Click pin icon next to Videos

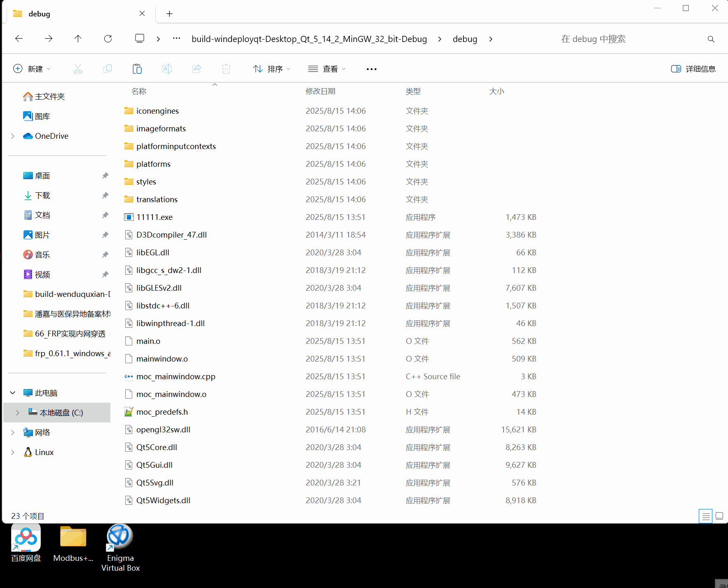pos(105,274)
